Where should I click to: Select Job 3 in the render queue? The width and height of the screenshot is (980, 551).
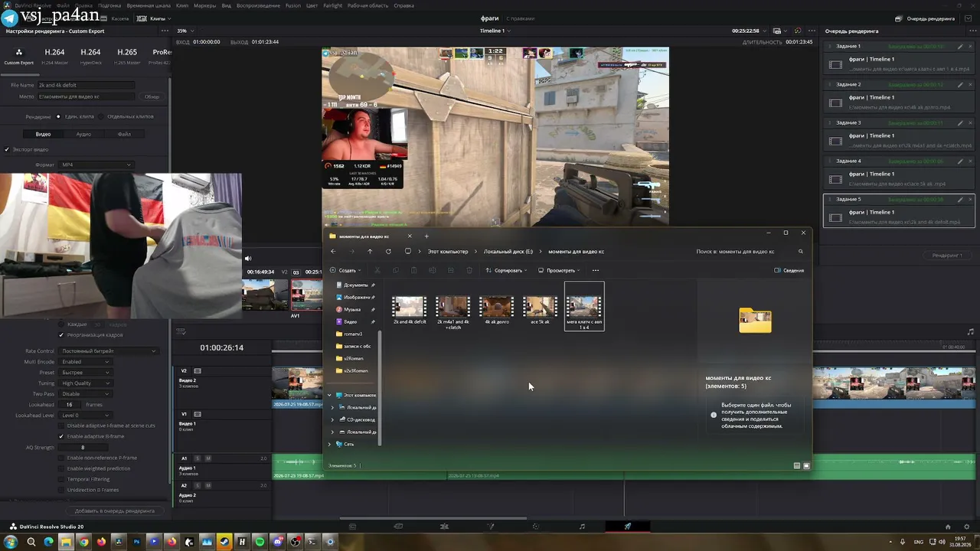[x=898, y=135]
